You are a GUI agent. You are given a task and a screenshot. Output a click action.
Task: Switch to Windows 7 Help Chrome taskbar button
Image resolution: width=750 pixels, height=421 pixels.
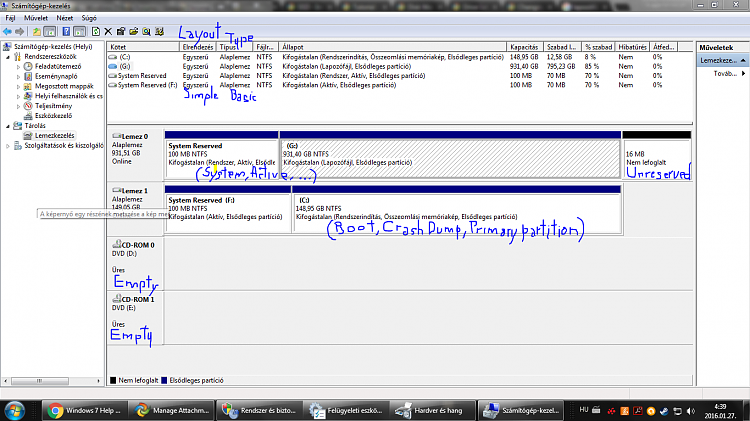[85, 410]
